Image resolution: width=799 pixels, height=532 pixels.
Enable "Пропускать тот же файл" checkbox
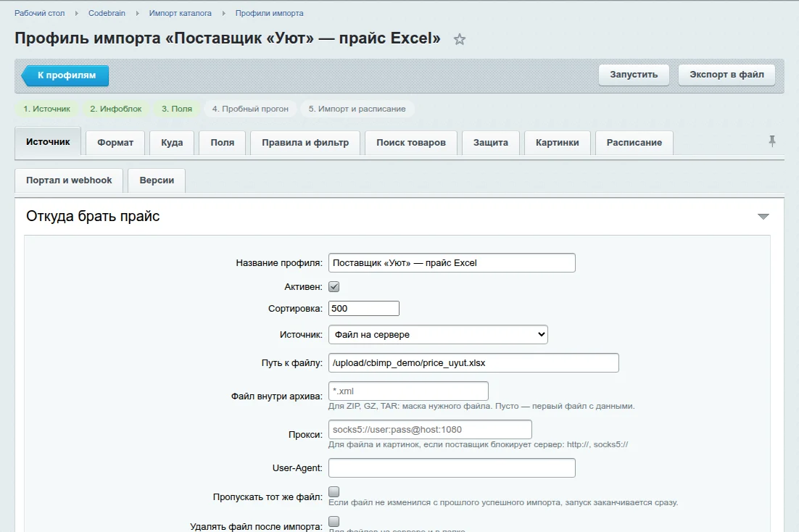tap(334, 491)
